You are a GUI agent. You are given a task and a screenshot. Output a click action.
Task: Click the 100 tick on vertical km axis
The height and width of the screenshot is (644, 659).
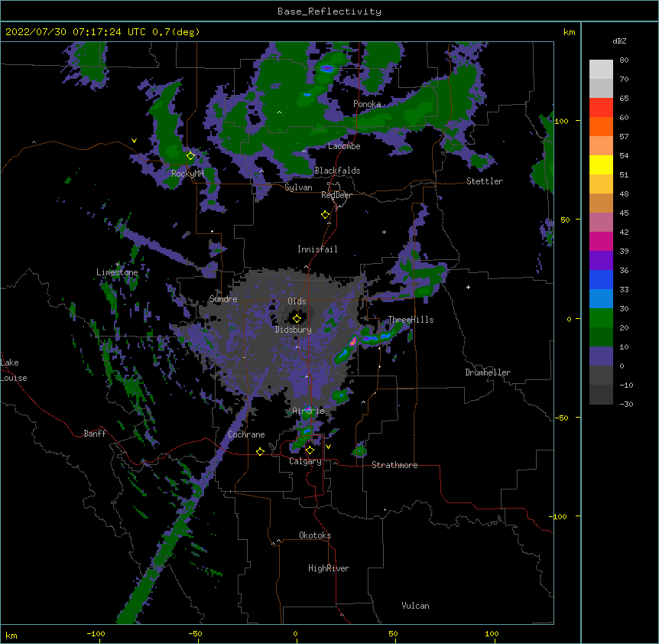[561, 121]
